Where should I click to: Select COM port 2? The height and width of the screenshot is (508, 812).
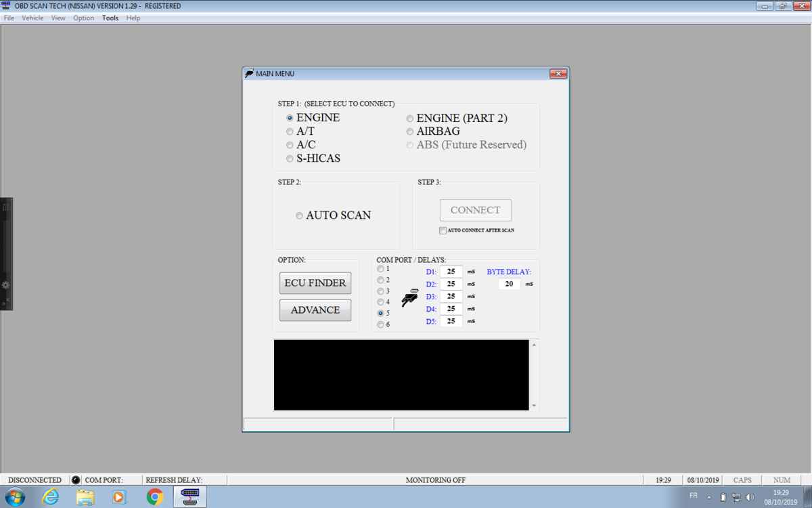pos(380,280)
